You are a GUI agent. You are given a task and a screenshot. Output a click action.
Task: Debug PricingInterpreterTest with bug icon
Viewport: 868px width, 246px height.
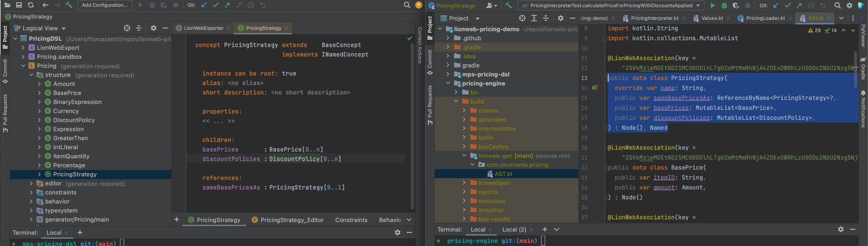tap(724, 5)
